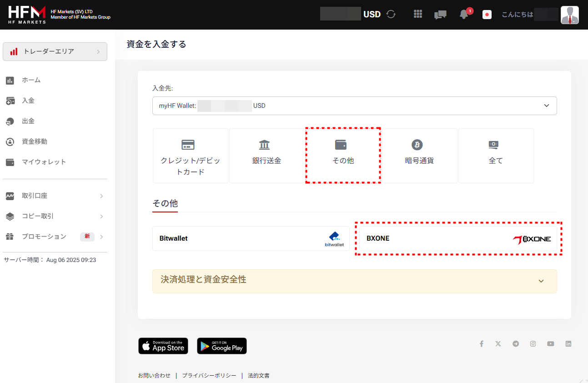Select the 銀行送金 method tab

tap(267, 156)
